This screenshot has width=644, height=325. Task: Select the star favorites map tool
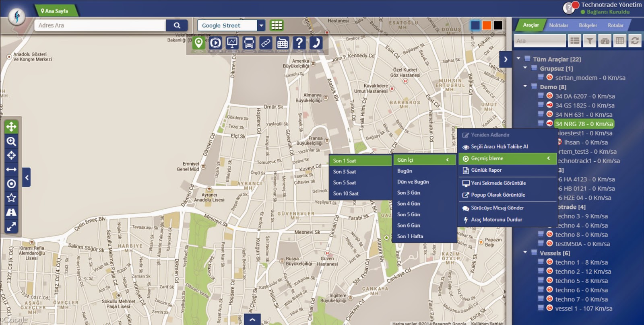pos(11,198)
